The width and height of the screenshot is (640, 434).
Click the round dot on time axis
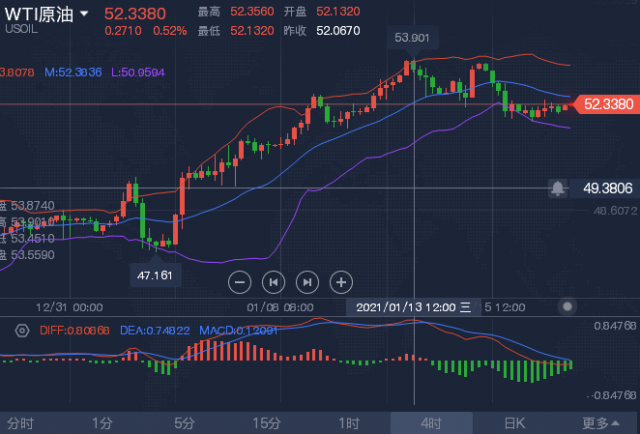(x=567, y=307)
